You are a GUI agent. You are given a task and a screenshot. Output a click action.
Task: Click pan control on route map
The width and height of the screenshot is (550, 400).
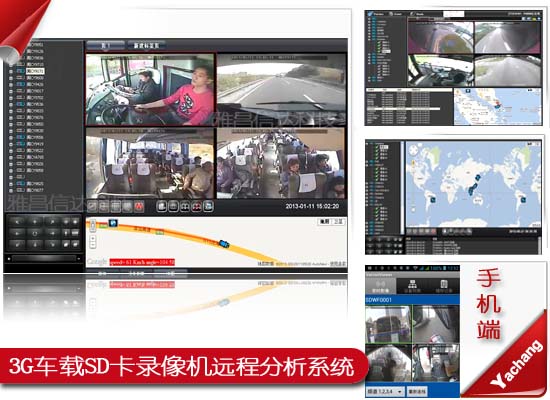(x=93, y=225)
